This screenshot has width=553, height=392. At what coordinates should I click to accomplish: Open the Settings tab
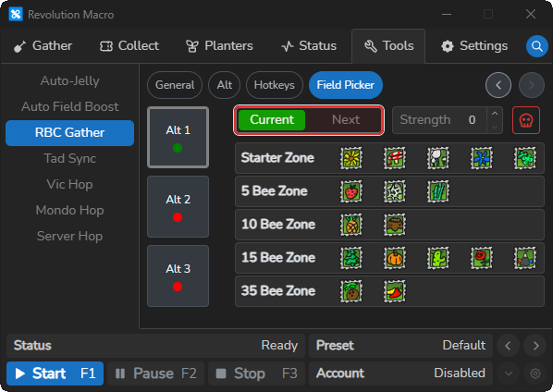[x=474, y=46]
